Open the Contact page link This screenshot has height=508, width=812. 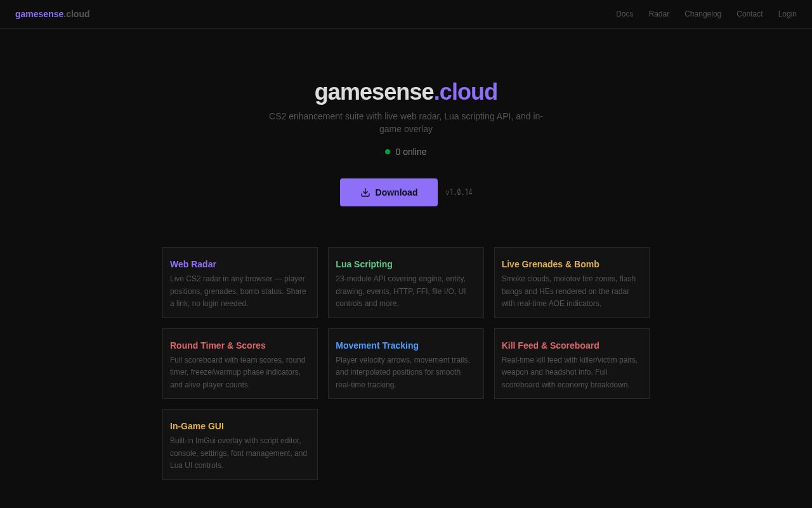[x=750, y=14]
